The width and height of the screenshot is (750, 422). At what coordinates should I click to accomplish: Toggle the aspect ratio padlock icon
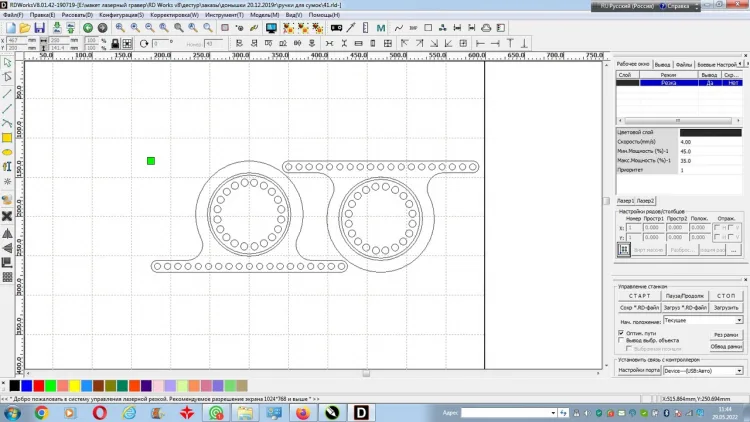click(x=115, y=44)
